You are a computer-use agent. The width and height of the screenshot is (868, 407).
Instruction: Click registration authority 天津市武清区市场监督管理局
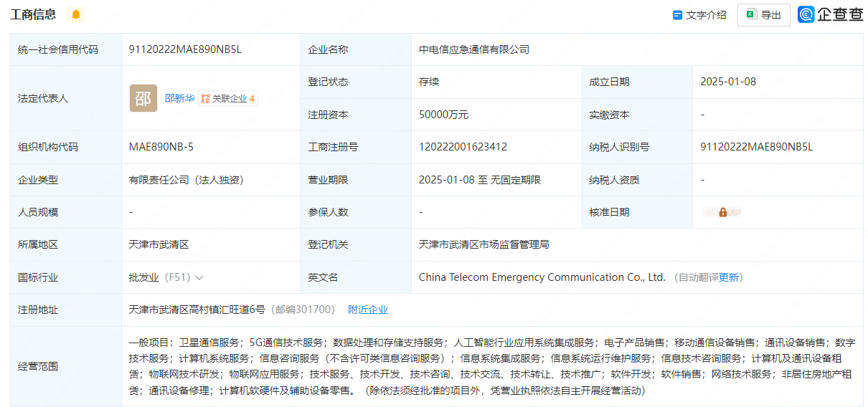click(484, 244)
